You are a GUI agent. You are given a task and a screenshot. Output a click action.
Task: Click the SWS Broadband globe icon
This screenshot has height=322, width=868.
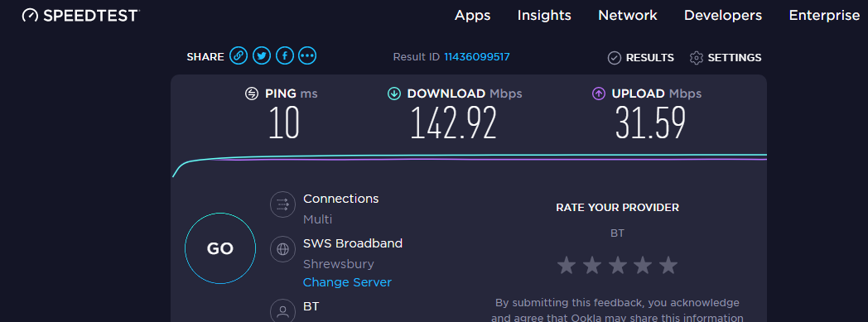click(x=282, y=249)
